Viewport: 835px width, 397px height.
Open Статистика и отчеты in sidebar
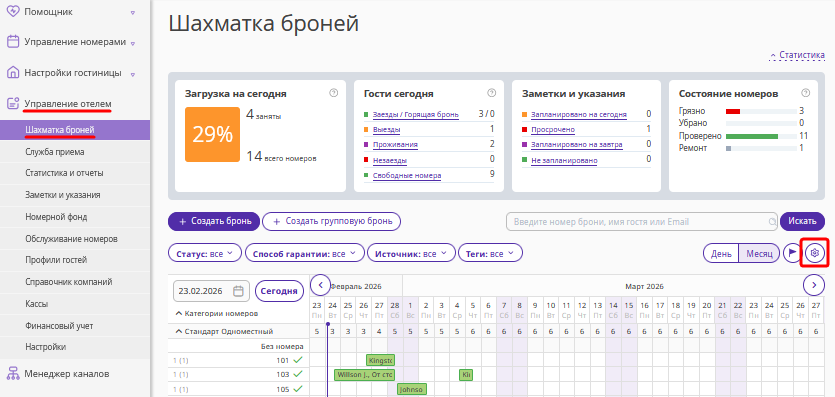[75, 173]
